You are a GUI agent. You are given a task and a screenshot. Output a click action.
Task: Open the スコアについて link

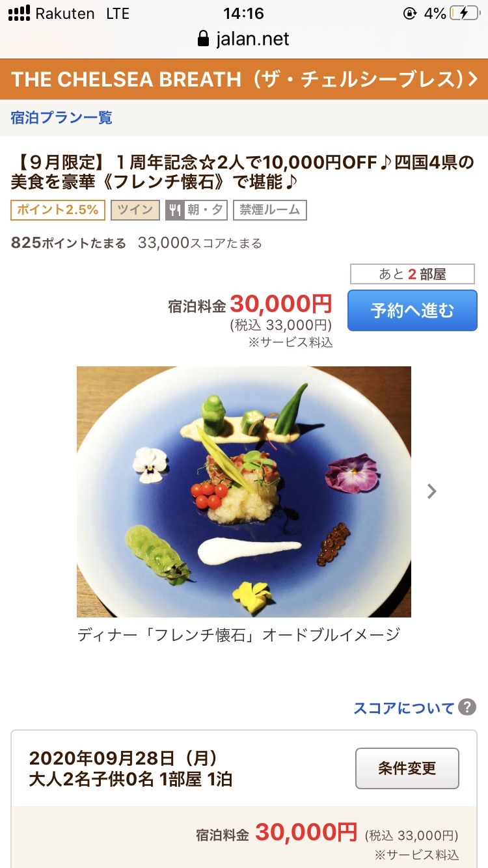coord(404,708)
